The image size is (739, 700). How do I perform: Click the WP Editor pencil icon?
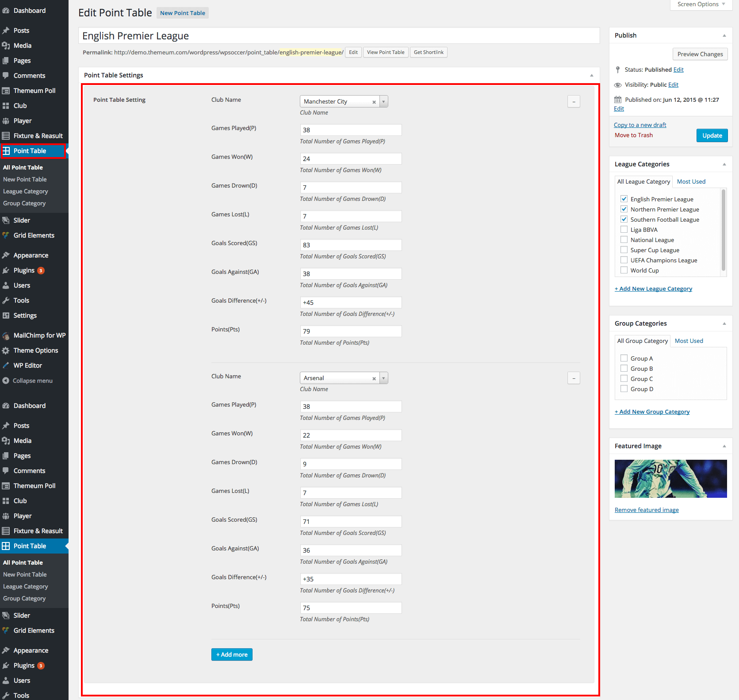pyautogui.click(x=6, y=365)
